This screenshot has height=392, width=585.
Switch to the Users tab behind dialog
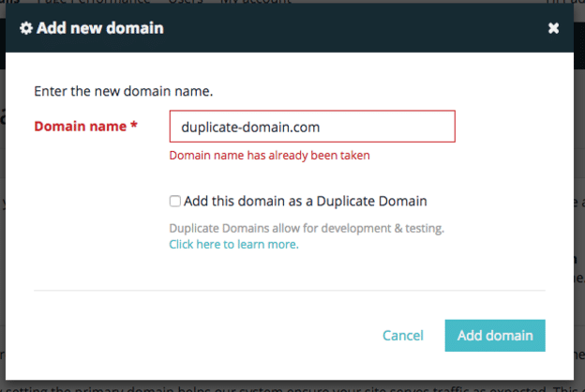coord(178,3)
